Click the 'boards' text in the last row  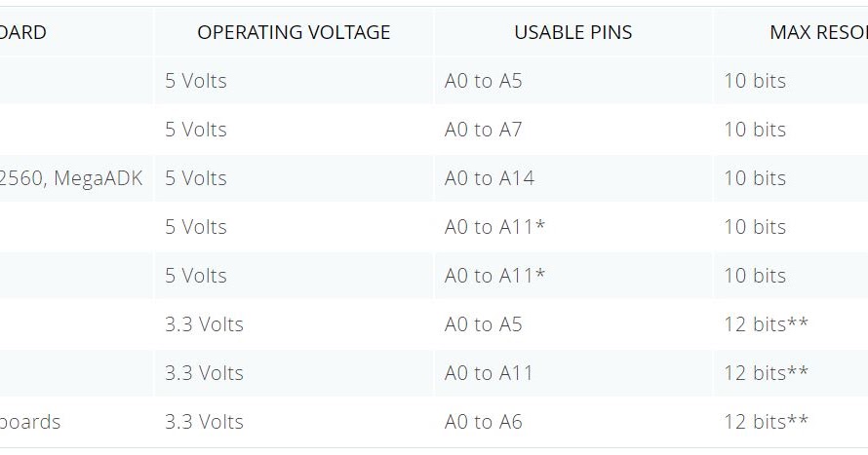[x=30, y=422]
